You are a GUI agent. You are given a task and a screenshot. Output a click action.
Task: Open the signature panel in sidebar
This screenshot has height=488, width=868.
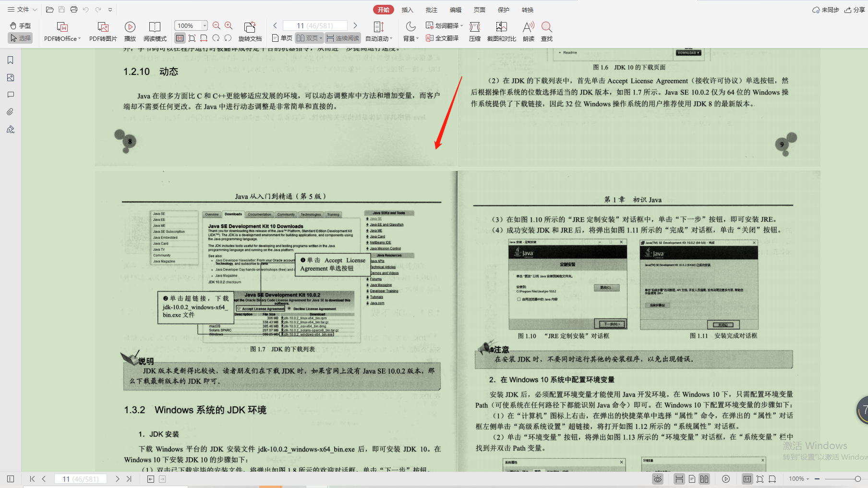[11, 129]
